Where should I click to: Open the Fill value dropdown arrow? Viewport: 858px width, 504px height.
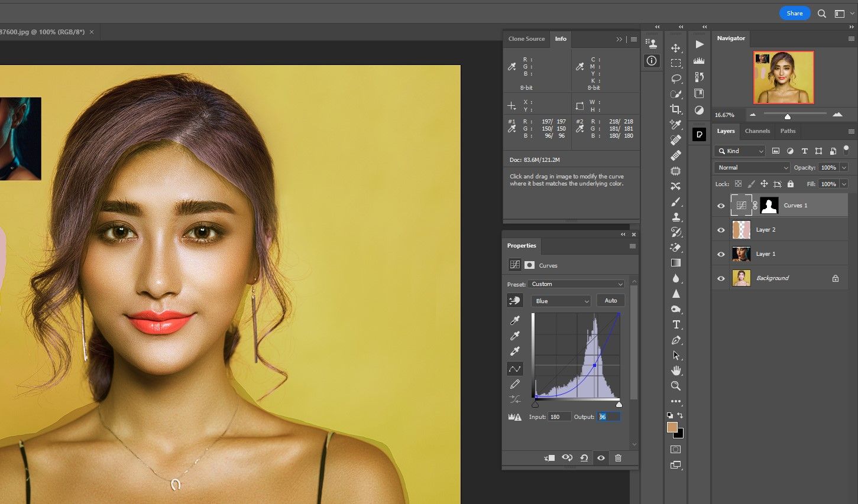click(x=844, y=184)
